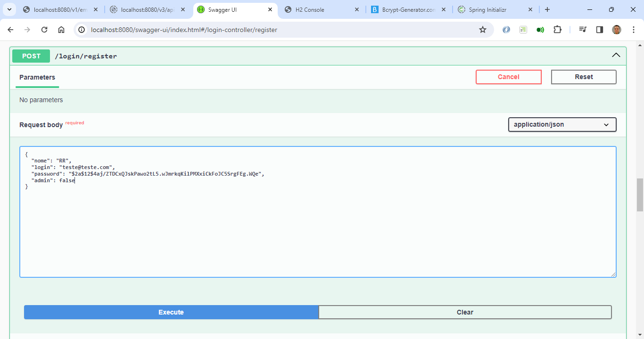The image size is (644, 339).
Task: Click the 'Request body' label
Action: 41,125
